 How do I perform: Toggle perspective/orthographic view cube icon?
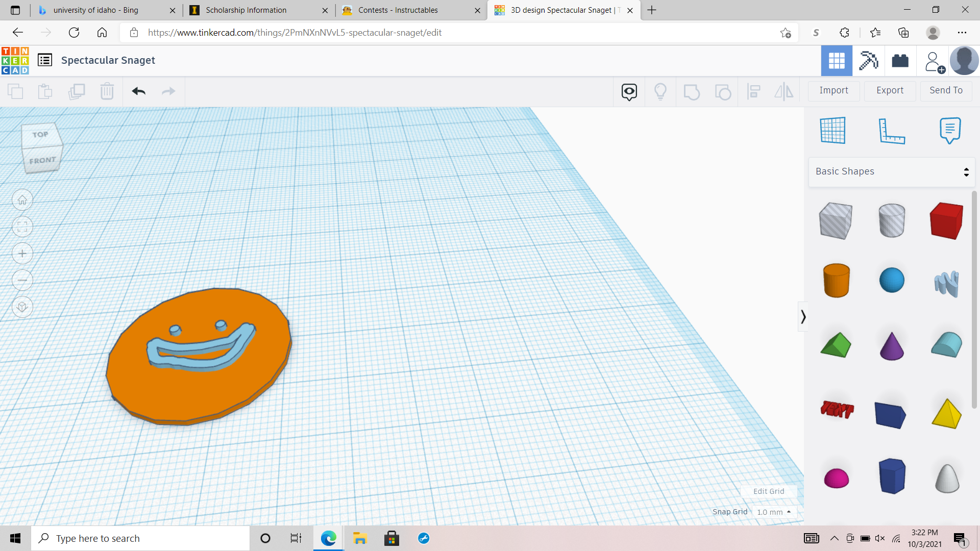(22, 307)
